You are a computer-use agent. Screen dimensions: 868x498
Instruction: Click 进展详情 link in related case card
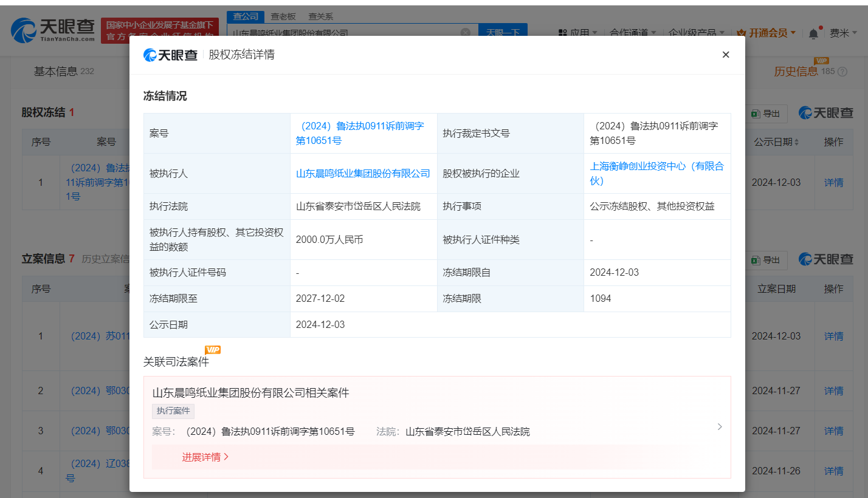tap(205, 457)
